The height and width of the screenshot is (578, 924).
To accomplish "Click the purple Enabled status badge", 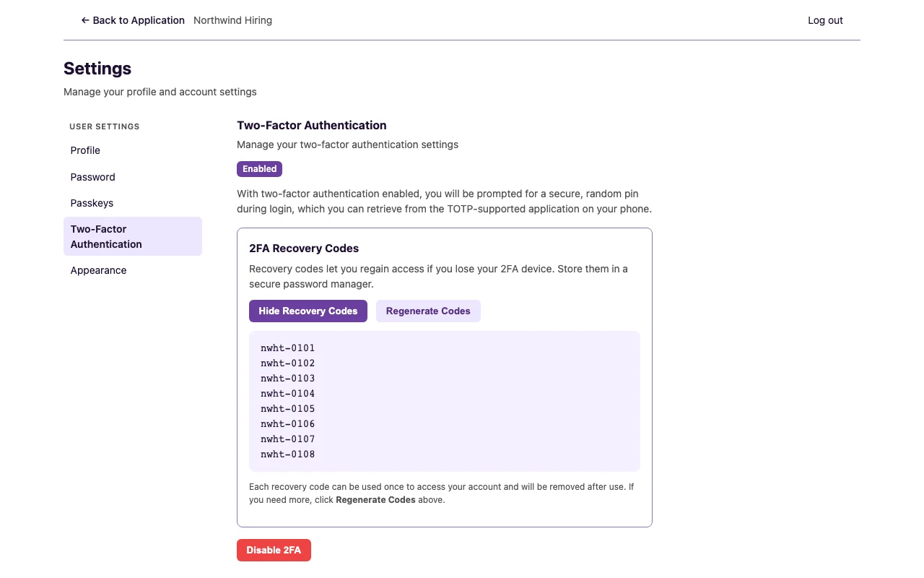I will coord(259,169).
